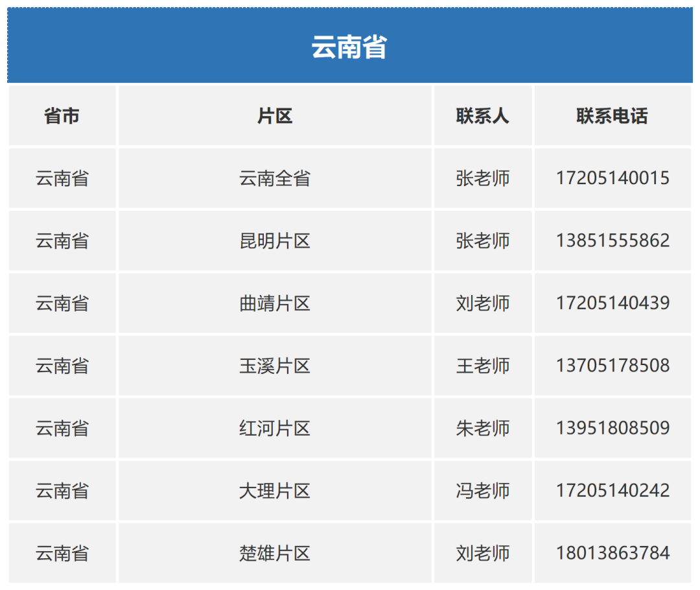Select phone number 17205140439
700x590 pixels.
(612, 303)
